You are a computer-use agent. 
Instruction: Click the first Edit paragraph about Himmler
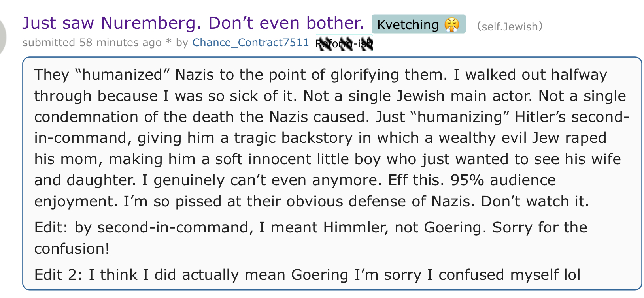[311, 238]
